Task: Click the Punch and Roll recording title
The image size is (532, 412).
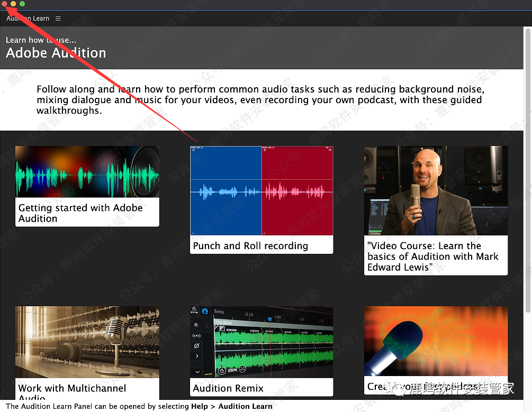Action: (250, 245)
